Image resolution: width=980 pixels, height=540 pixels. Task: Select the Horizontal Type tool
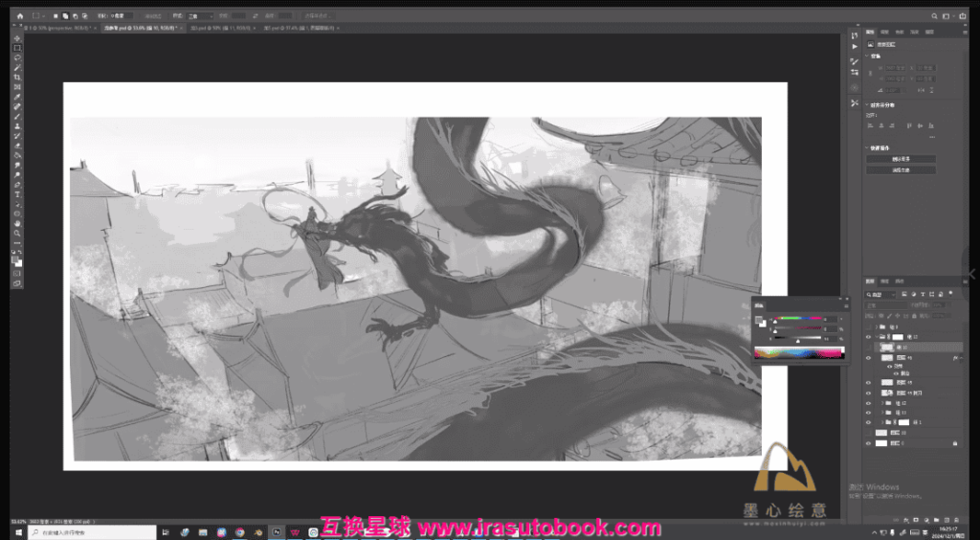coord(17,194)
